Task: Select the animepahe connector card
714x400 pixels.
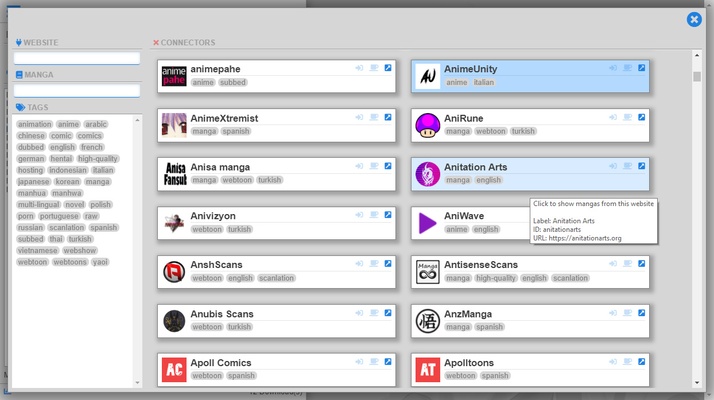Action: coord(276,76)
